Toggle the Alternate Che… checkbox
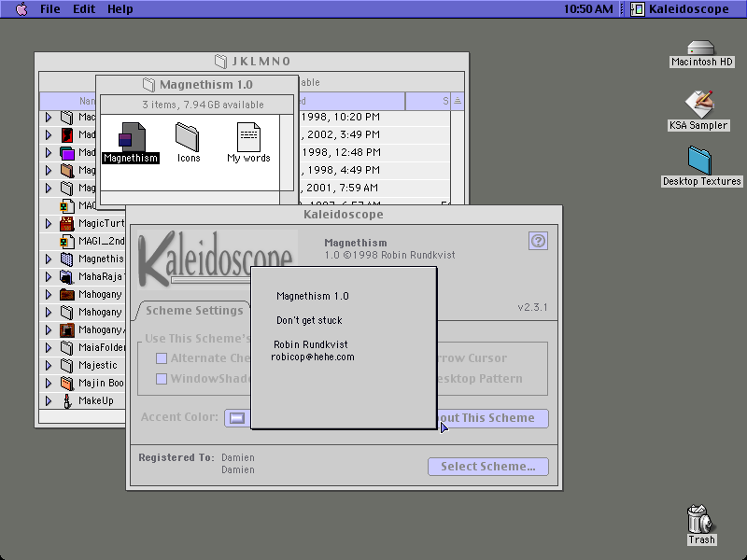Viewport: 747px width, 560px height. pos(162,358)
